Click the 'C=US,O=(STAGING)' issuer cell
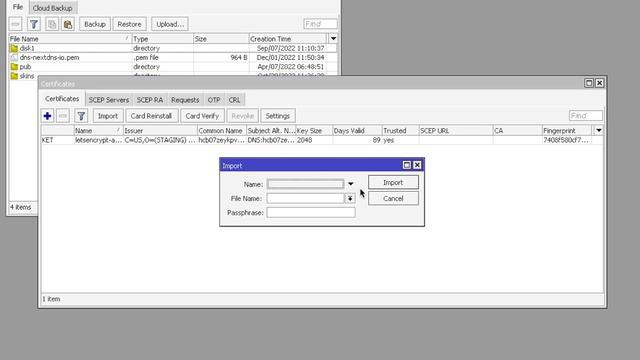 point(160,140)
